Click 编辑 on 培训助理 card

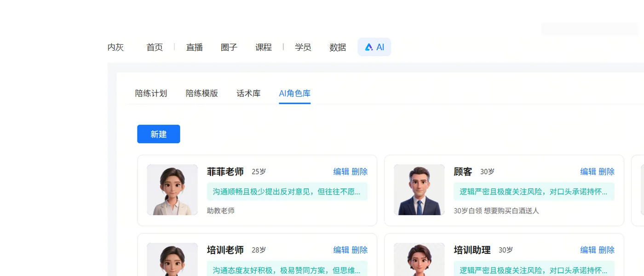tap(588, 250)
